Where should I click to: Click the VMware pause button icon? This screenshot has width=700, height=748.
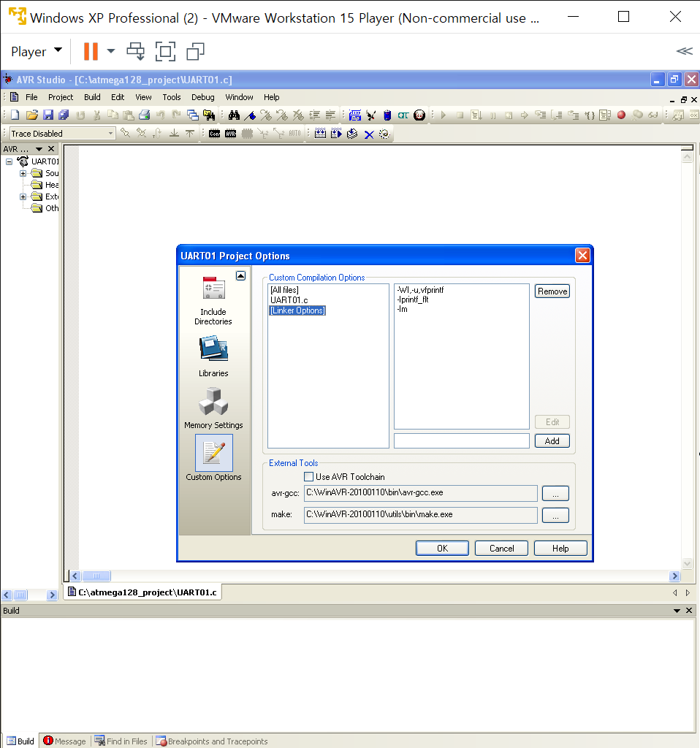point(91,51)
